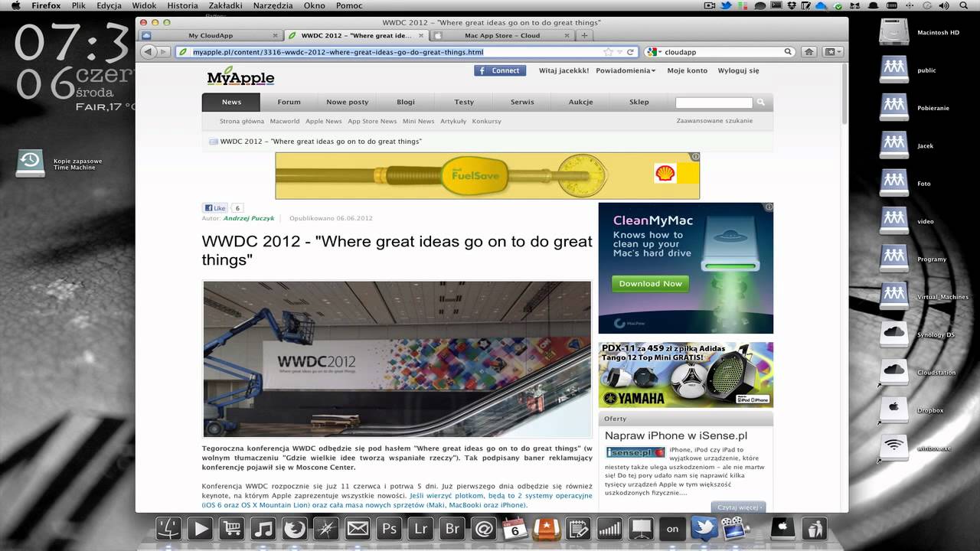Go back with the browser back arrow

click(148, 52)
